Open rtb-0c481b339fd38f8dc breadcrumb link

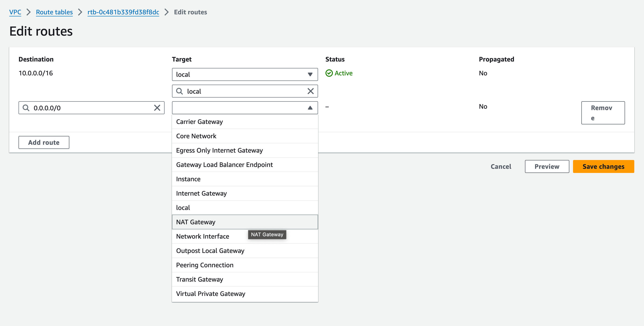[123, 12]
